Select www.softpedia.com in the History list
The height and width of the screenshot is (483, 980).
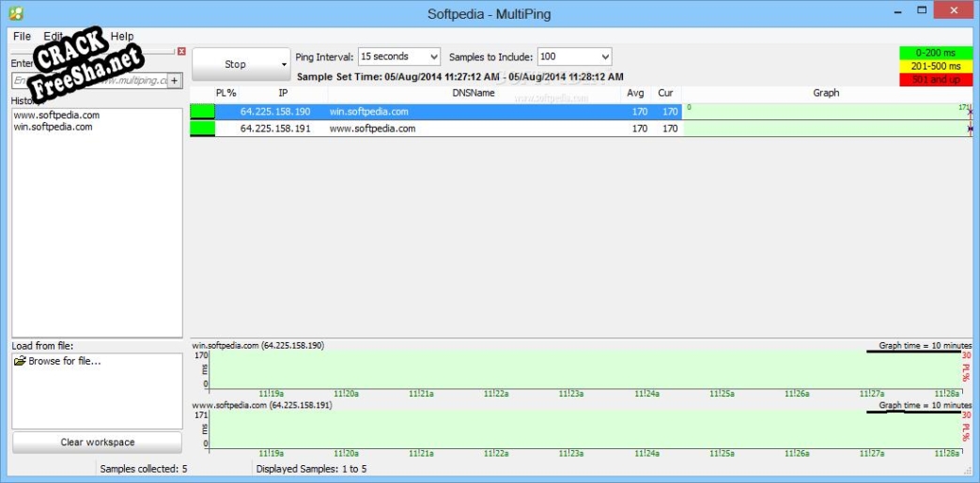coord(56,115)
